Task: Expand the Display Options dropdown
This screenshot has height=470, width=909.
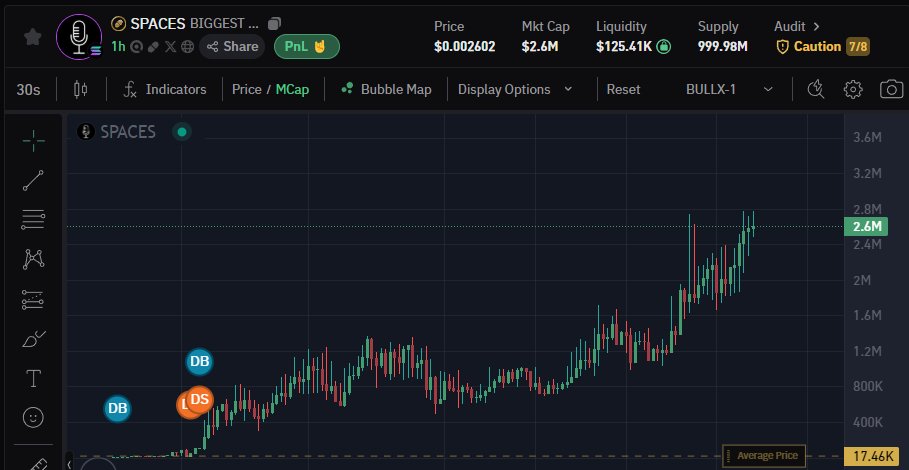Action: pos(515,89)
